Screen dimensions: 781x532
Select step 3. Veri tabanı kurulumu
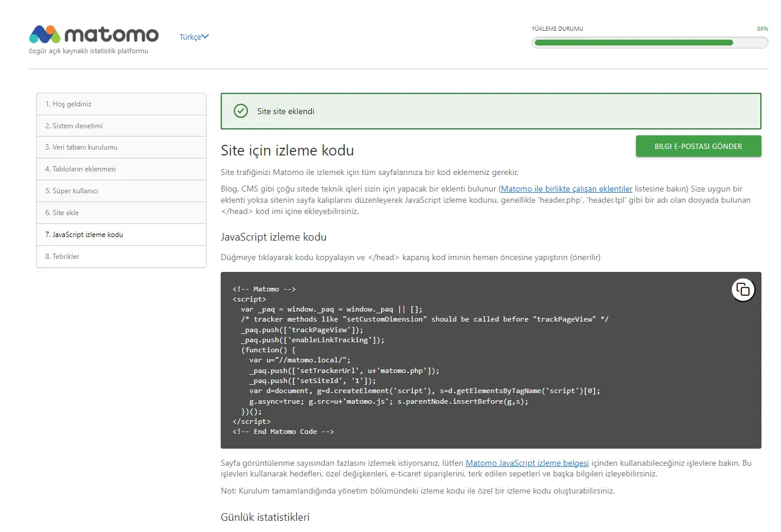click(x=121, y=147)
